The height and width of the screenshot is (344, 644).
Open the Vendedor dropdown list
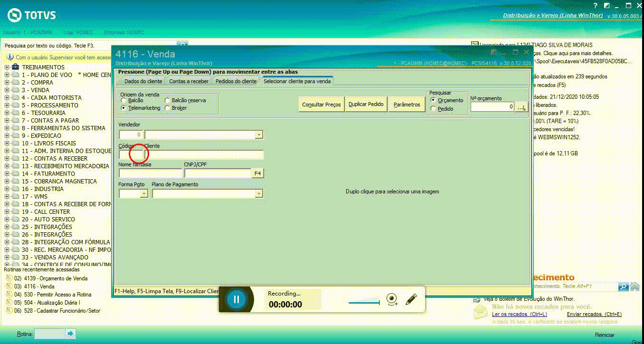pyautogui.click(x=259, y=135)
